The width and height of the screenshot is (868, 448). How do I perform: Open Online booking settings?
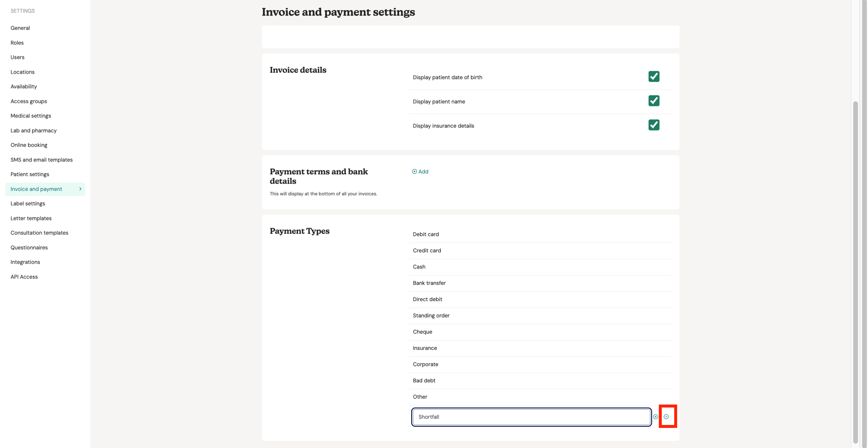29,145
